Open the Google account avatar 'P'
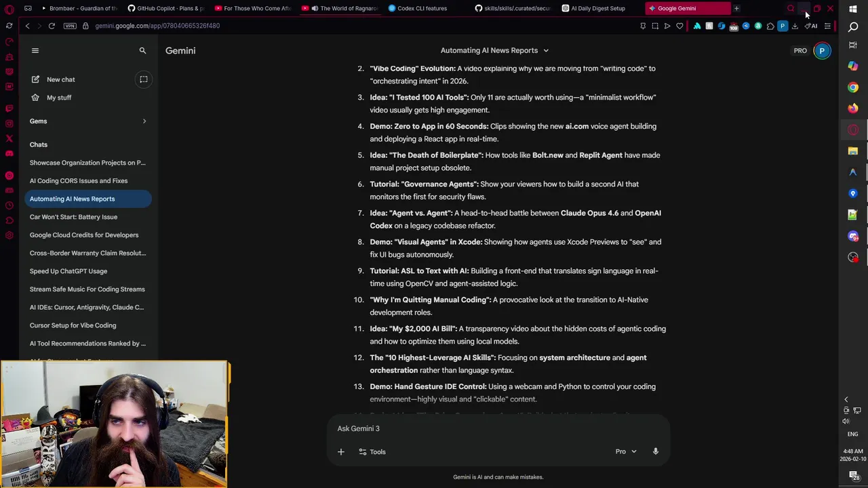The width and height of the screenshot is (868, 488). tap(822, 50)
